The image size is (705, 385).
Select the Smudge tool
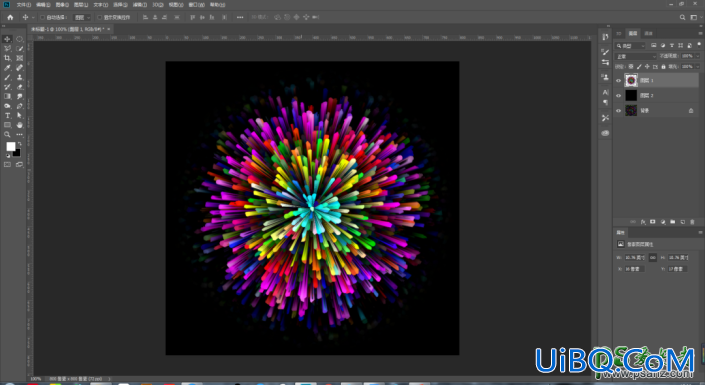(20, 96)
